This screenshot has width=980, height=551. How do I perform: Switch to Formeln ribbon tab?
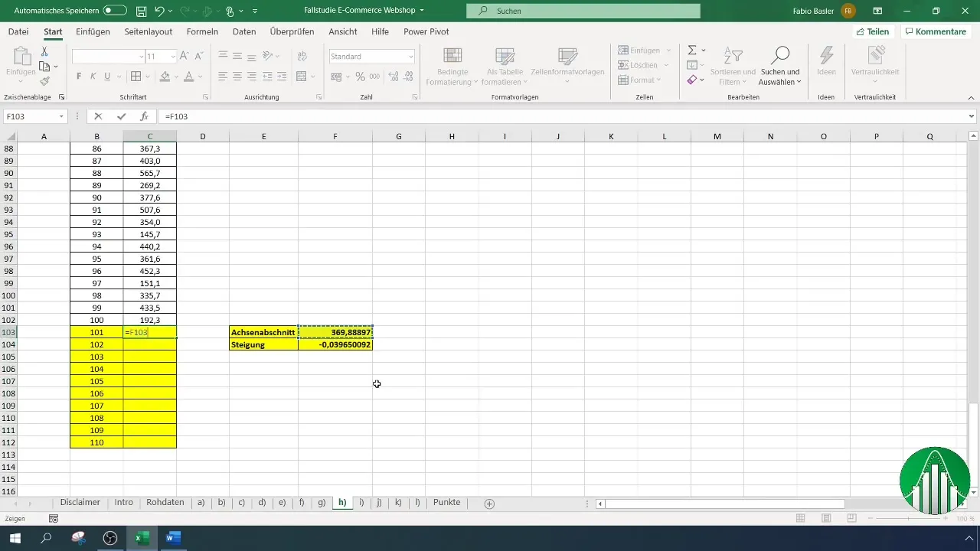click(x=203, y=31)
